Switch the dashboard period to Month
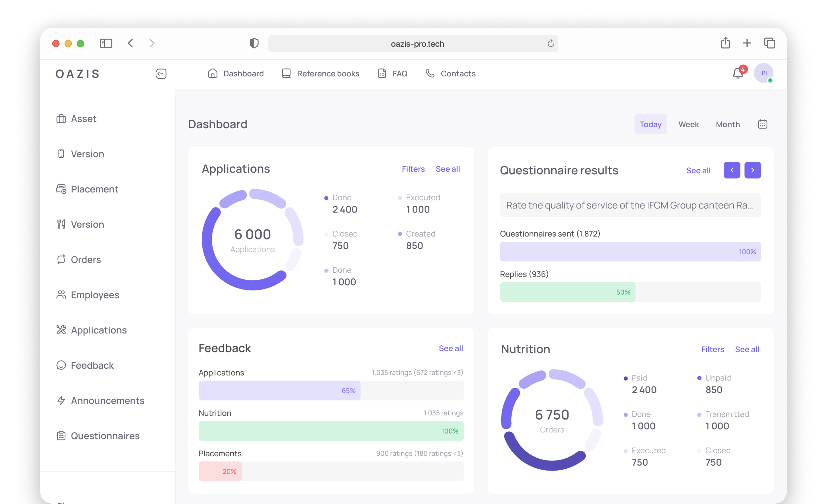 [x=728, y=124]
